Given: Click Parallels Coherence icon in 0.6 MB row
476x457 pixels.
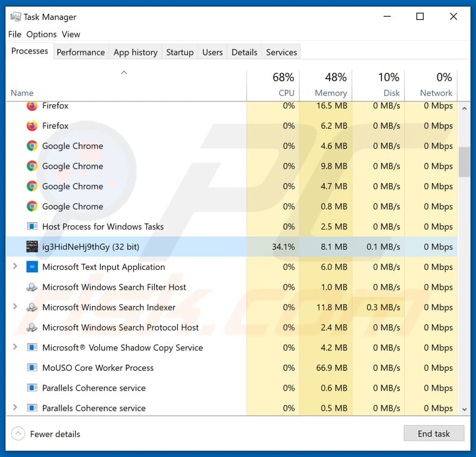Looking at the screenshot, I should coord(32,388).
